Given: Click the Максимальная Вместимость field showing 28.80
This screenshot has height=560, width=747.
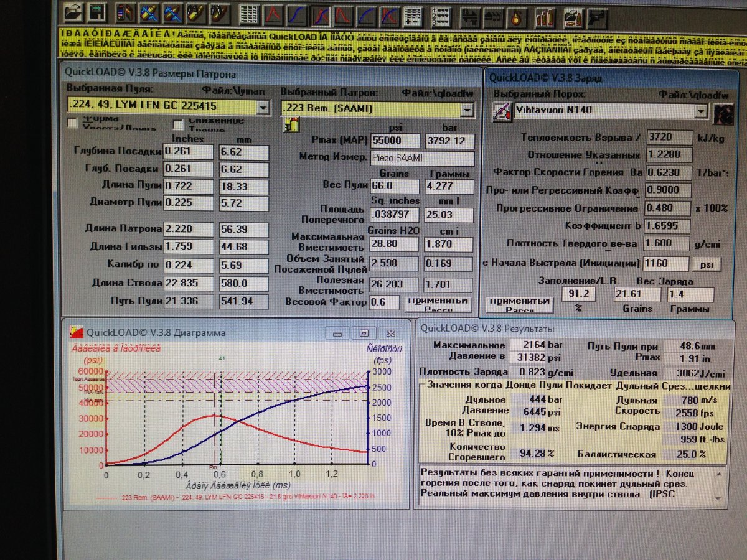Looking at the screenshot, I should coord(395,244).
